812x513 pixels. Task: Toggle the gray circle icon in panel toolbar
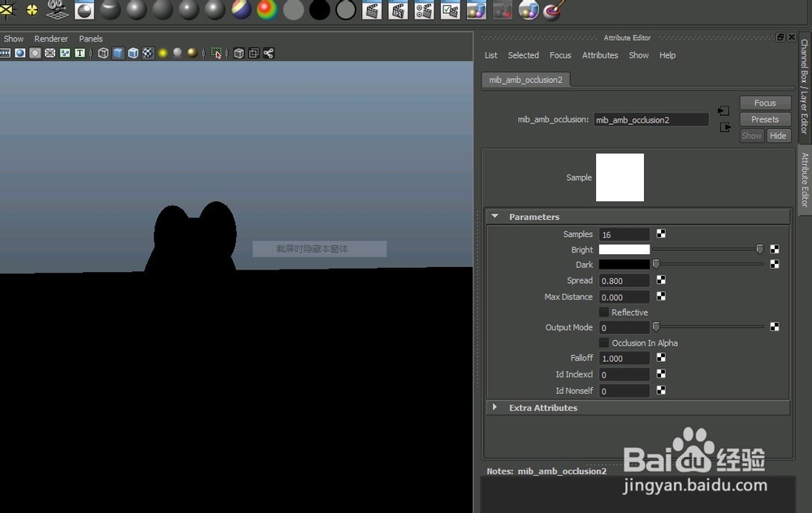click(35, 54)
